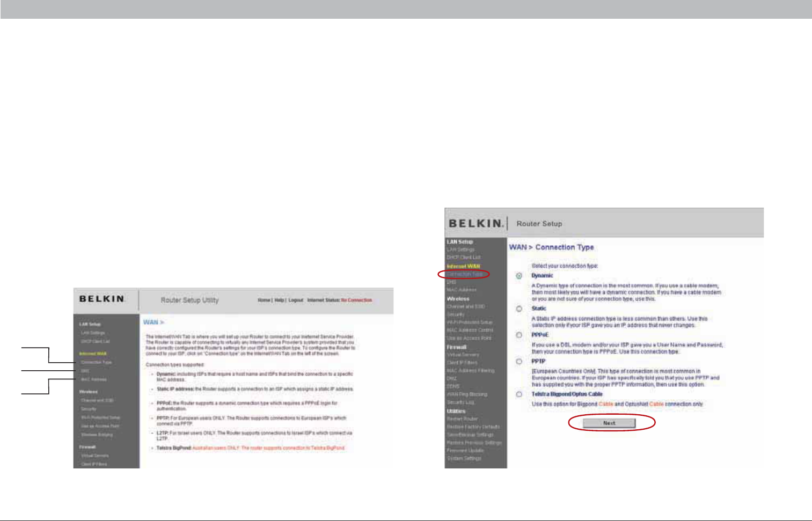Open System Settings in the sidebar
The height and width of the screenshot is (521, 812).
[464, 459]
